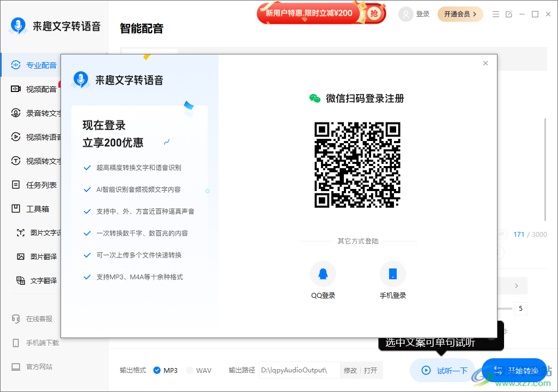Click the text area vertical scrollbar

pos(545,170)
